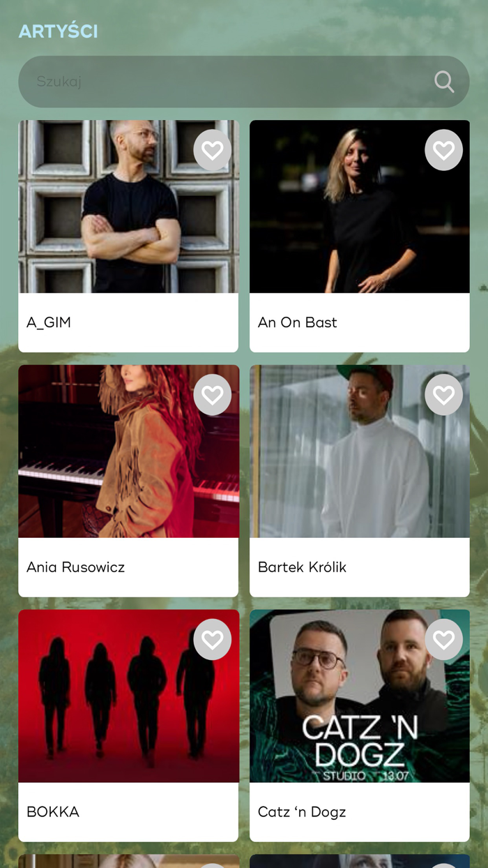Favorite A_GIM with the heart icon

pyautogui.click(x=213, y=150)
